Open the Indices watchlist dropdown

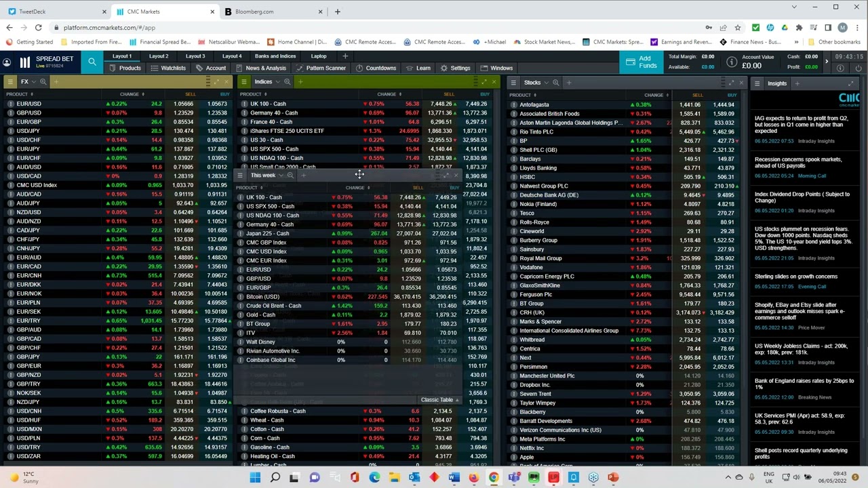(277, 82)
